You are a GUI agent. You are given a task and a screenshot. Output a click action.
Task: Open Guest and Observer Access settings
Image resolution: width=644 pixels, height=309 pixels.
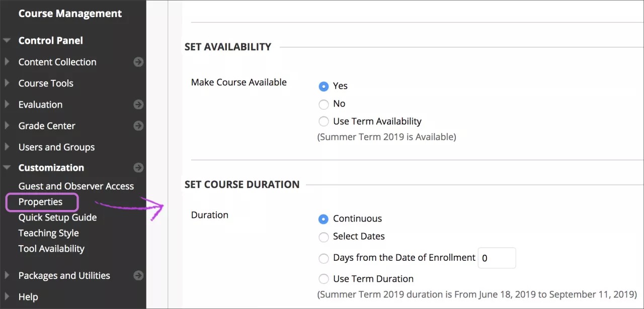(76, 186)
